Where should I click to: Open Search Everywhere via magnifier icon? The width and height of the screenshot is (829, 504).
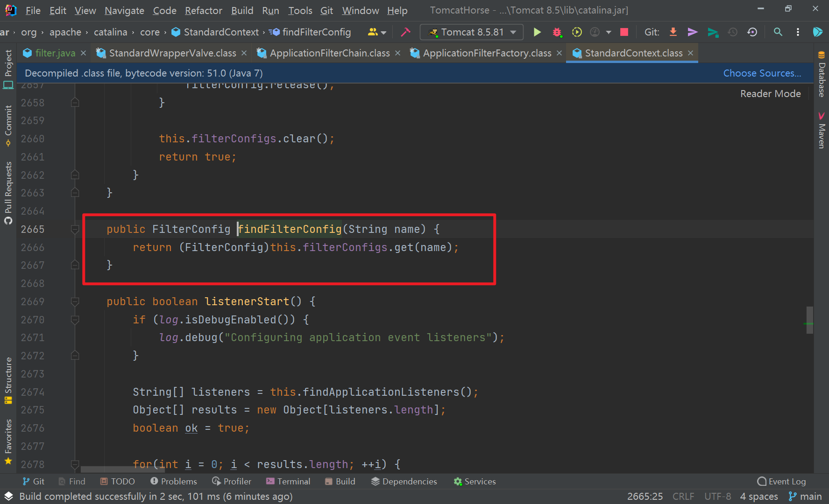click(x=778, y=32)
